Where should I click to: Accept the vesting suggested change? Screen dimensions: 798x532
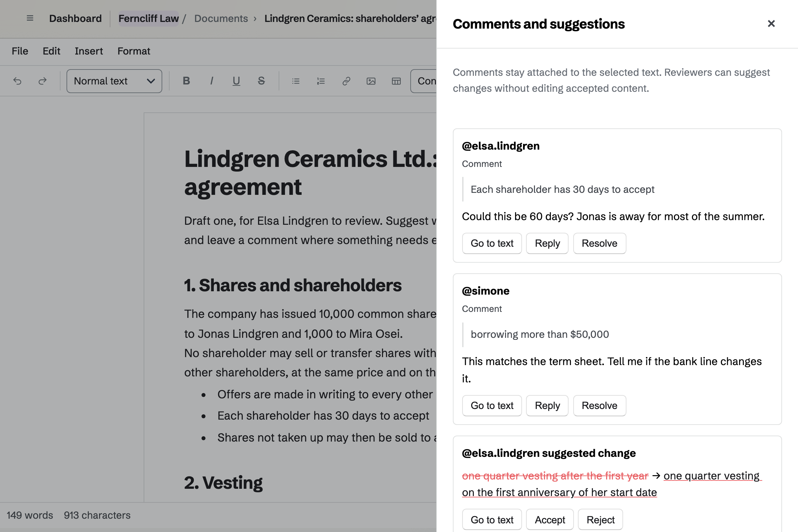(x=550, y=519)
